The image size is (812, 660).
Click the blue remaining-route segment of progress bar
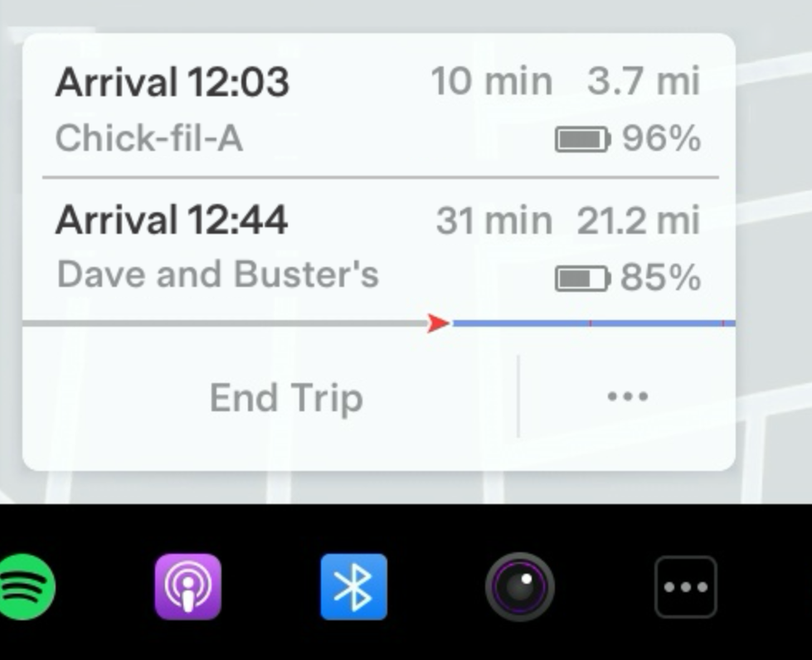[594, 323]
